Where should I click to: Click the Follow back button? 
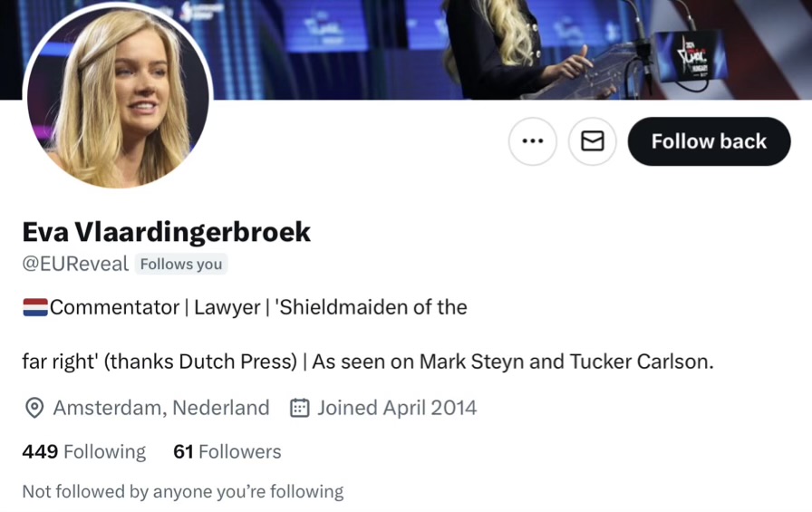click(709, 141)
